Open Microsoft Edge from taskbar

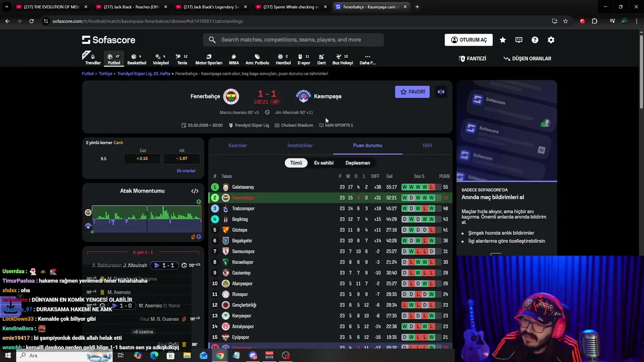click(154, 355)
